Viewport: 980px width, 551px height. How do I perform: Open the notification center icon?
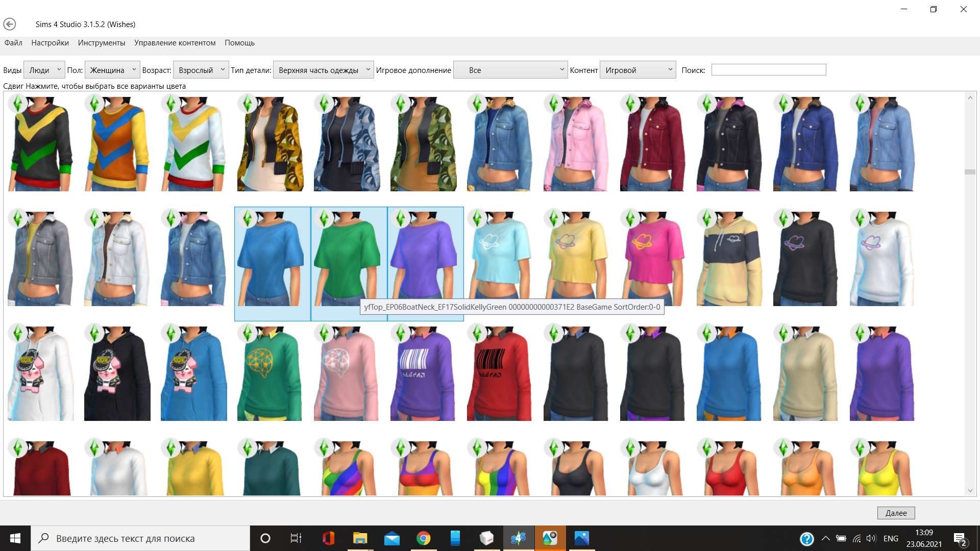pyautogui.click(x=960, y=539)
